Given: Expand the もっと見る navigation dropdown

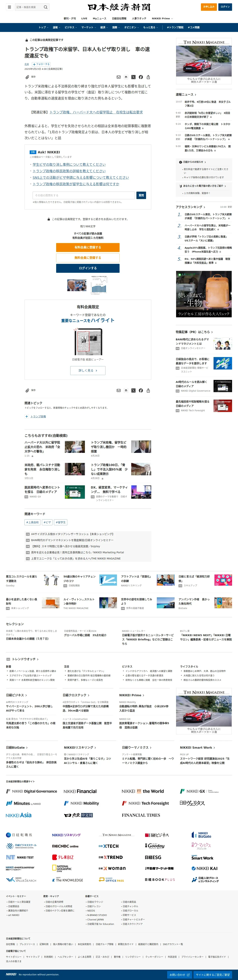Looking at the screenshot, I should point(150,27).
